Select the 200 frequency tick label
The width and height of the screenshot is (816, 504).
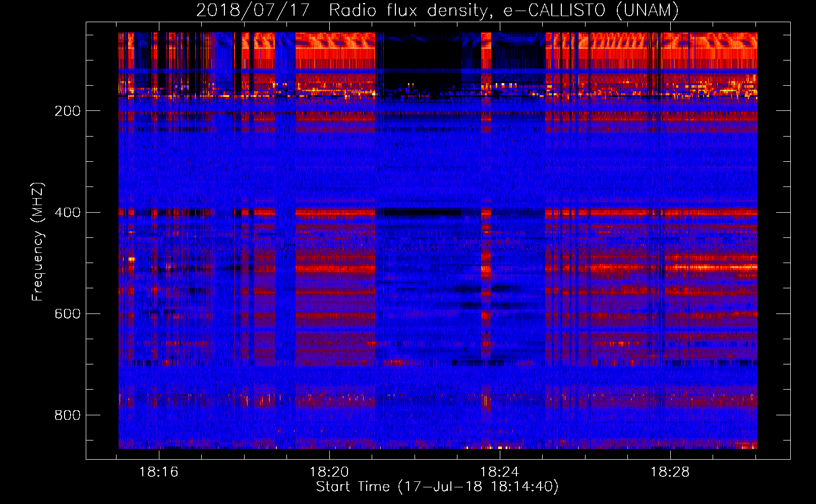tap(67, 111)
